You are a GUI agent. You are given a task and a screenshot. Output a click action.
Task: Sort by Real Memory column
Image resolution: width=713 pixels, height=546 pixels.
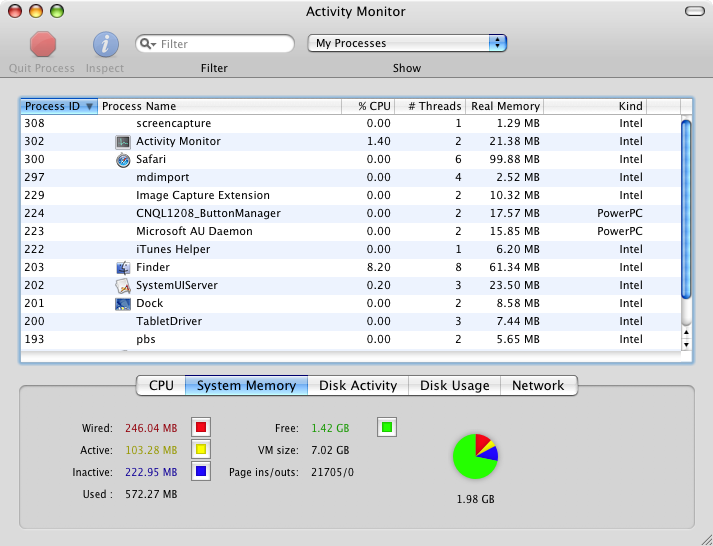[505, 106]
